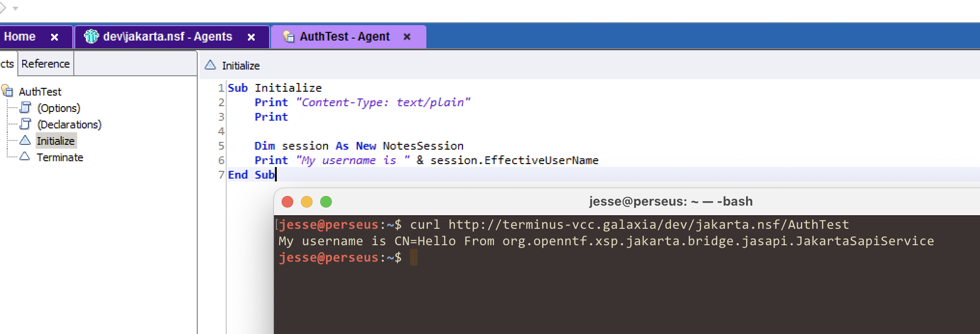Close the Home tab

click(x=54, y=37)
